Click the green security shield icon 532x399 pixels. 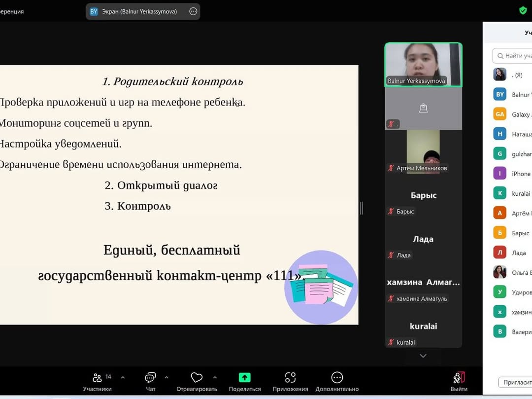point(523,10)
